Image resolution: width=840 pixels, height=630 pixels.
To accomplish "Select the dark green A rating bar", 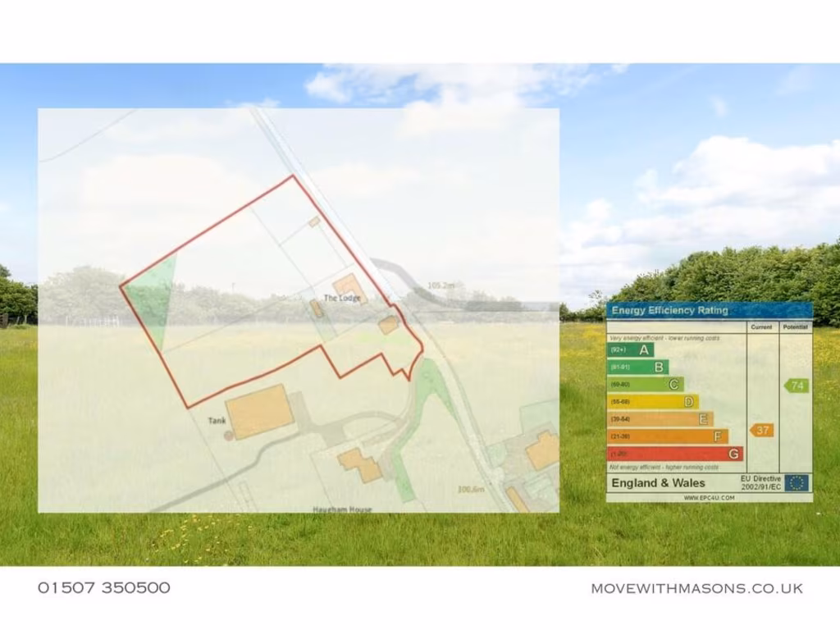I will 630,350.
